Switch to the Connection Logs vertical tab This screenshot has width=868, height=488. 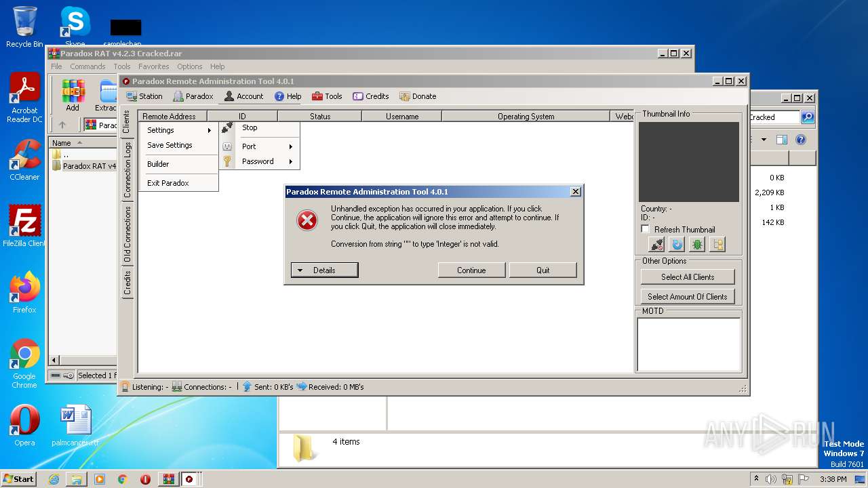point(126,169)
